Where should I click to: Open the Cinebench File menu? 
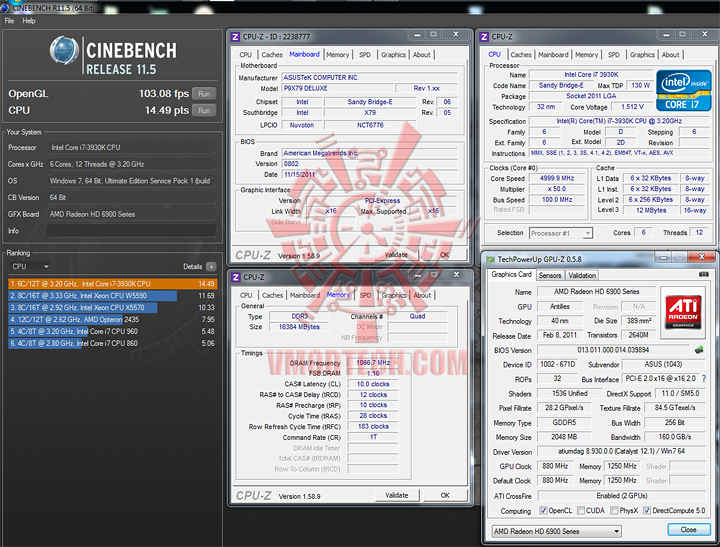click(9, 21)
